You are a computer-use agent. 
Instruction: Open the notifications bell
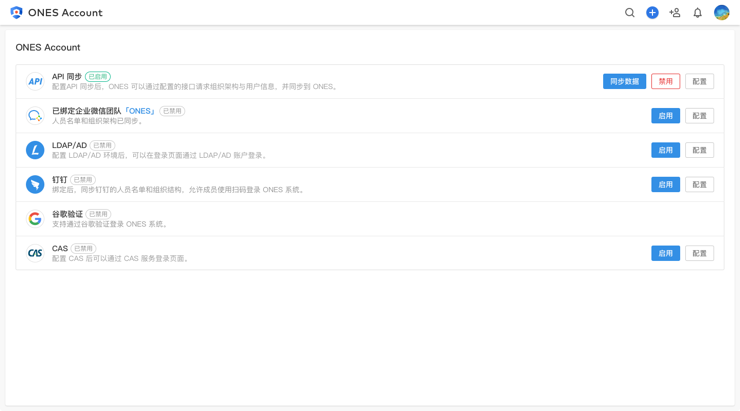(698, 13)
